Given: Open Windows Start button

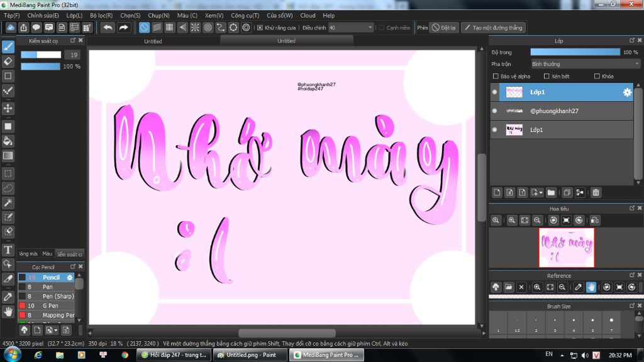Looking at the screenshot, I should [x=12, y=354].
